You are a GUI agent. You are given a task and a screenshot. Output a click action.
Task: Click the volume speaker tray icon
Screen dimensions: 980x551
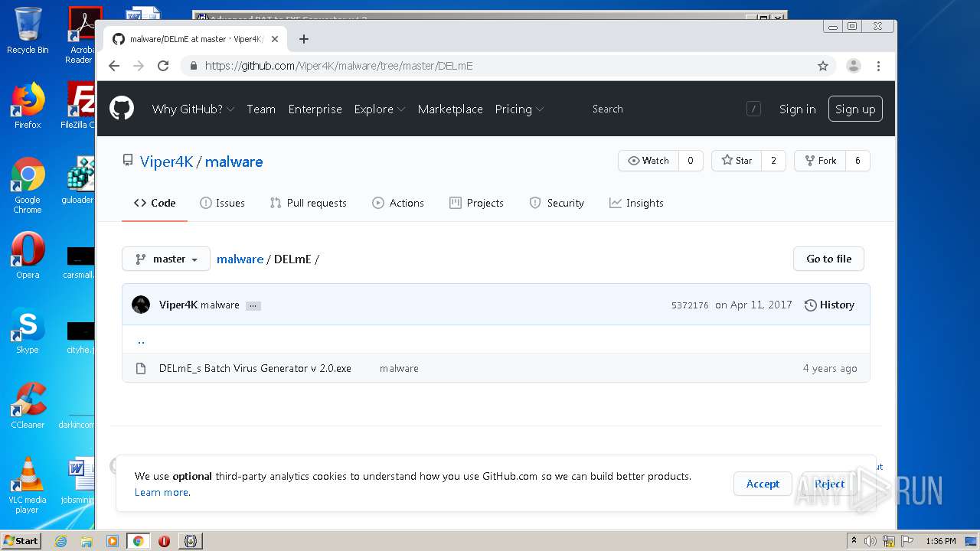click(871, 541)
